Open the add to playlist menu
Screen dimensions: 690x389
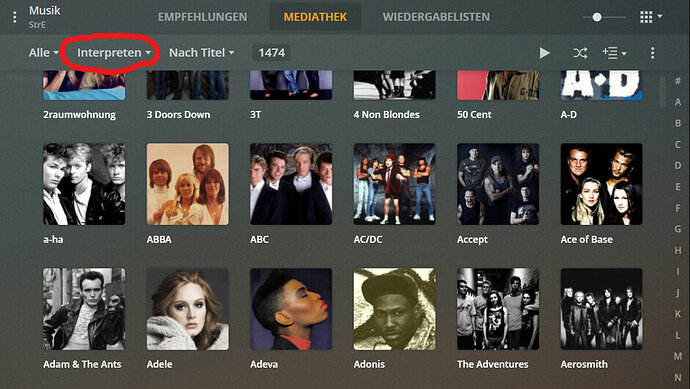[x=614, y=53]
